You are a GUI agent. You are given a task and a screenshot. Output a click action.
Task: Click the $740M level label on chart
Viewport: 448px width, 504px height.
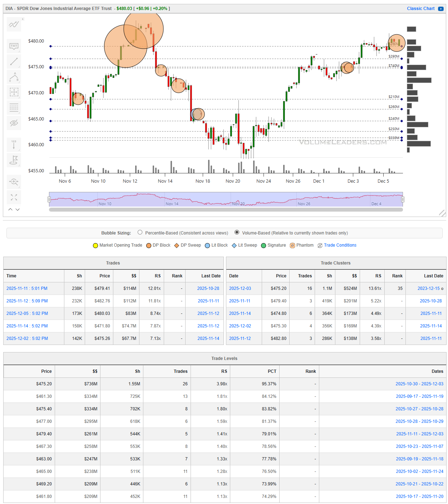394,66
